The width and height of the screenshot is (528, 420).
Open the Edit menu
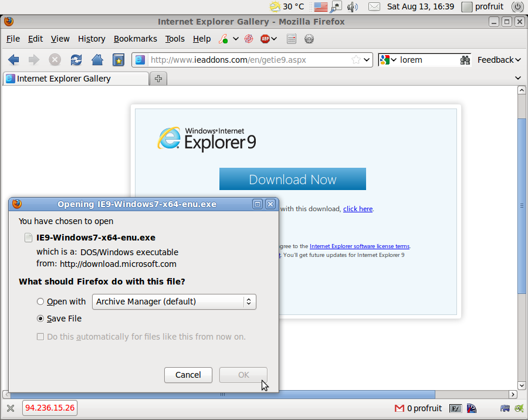[35, 39]
